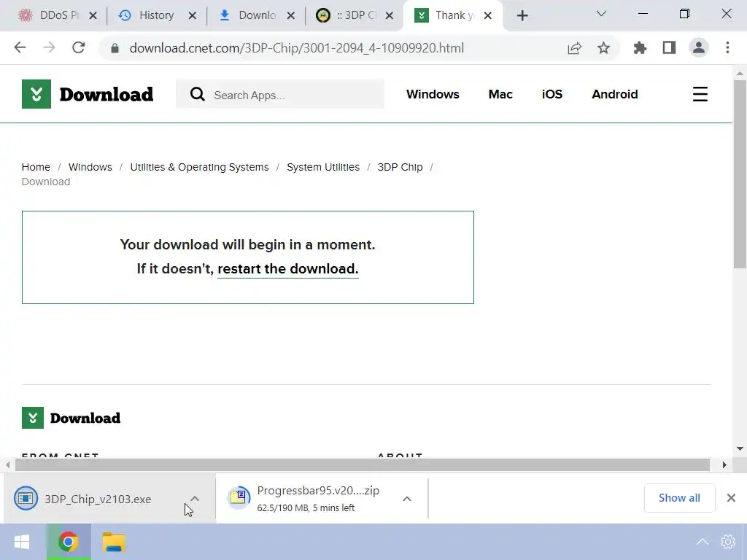View site information via the padlock icon
The image size is (747, 560).
[x=115, y=48]
